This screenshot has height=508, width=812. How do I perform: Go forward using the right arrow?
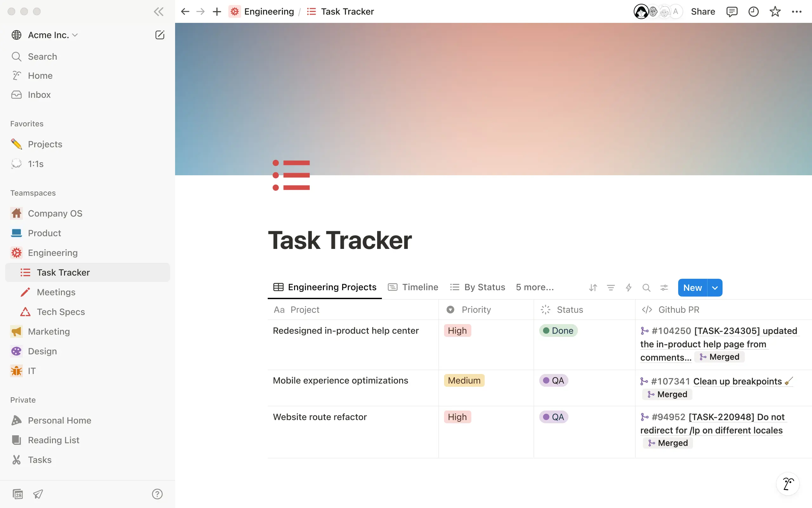click(201, 12)
